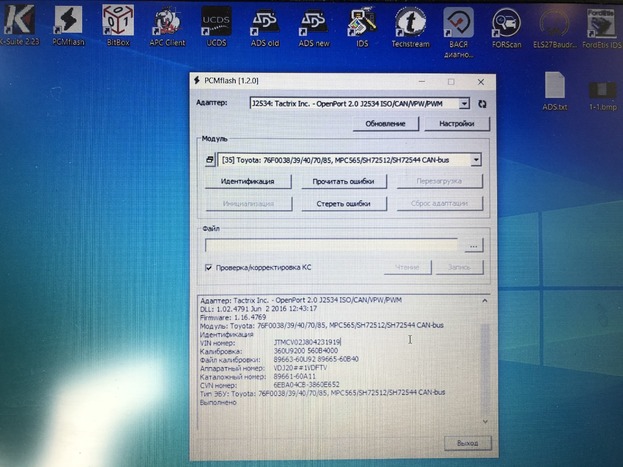Open the Techstream desktop icon
This screenshot has width=623, height=467.
click(410, 23)
